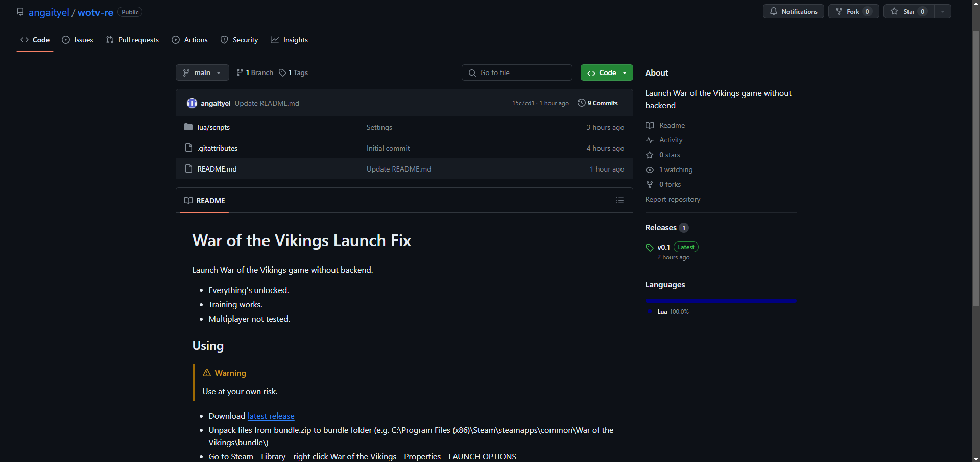This screenshot has width=980, height=462.
Task: Open commit hash 15c7cd1
Action: [523, 103]
